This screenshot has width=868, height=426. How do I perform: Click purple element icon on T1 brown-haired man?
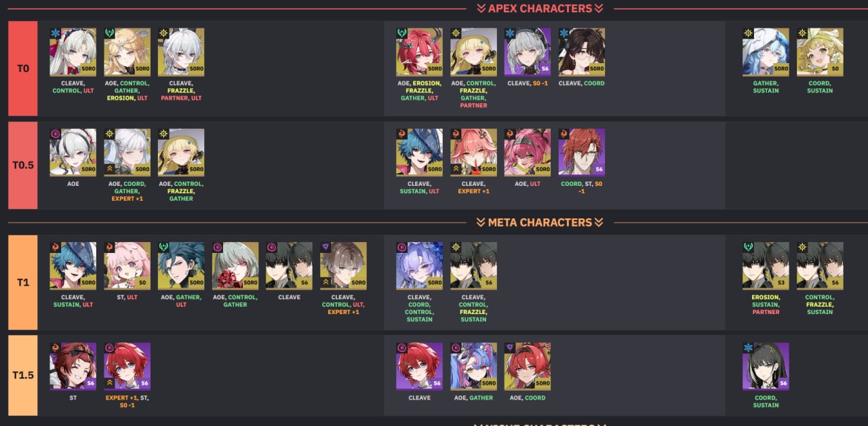coord(326,248)
